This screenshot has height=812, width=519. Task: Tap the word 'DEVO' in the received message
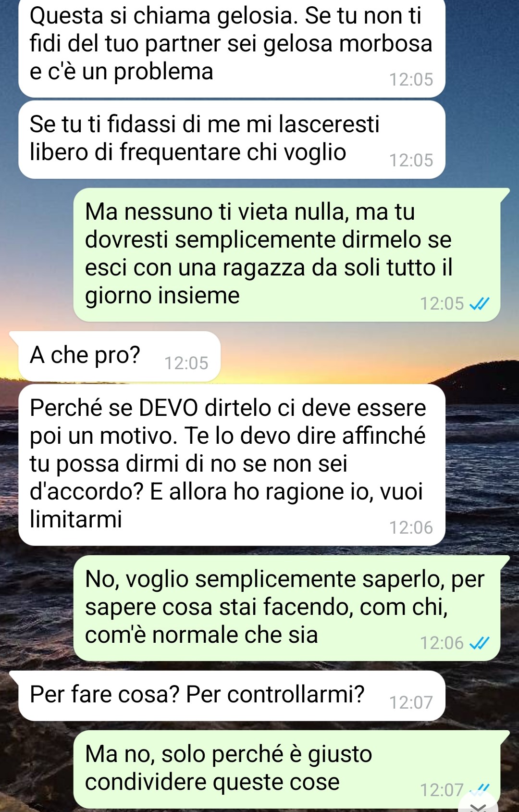pyautogui.click(x=168, y=408)
